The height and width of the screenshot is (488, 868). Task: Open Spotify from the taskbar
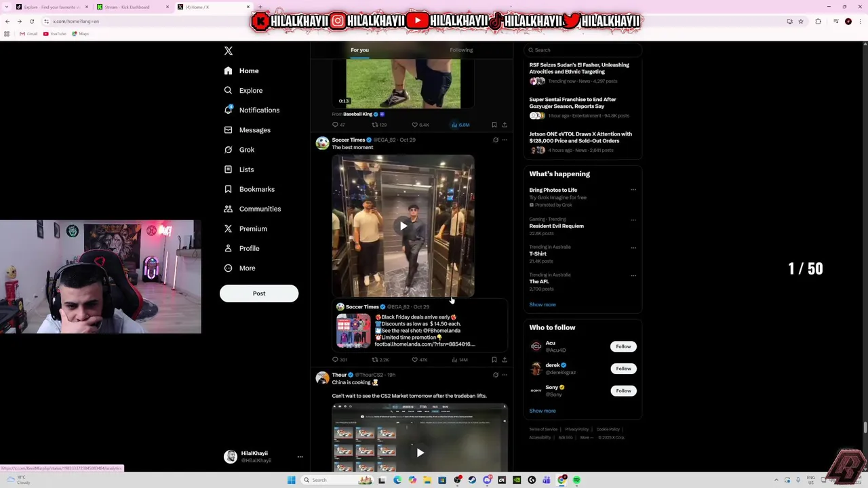tap(576, 480)
